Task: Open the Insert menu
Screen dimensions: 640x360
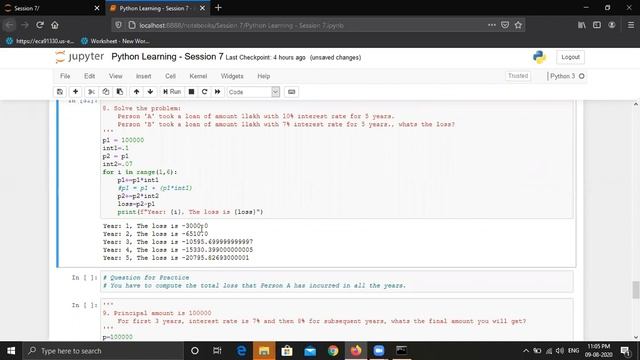Action: [143, 76]
